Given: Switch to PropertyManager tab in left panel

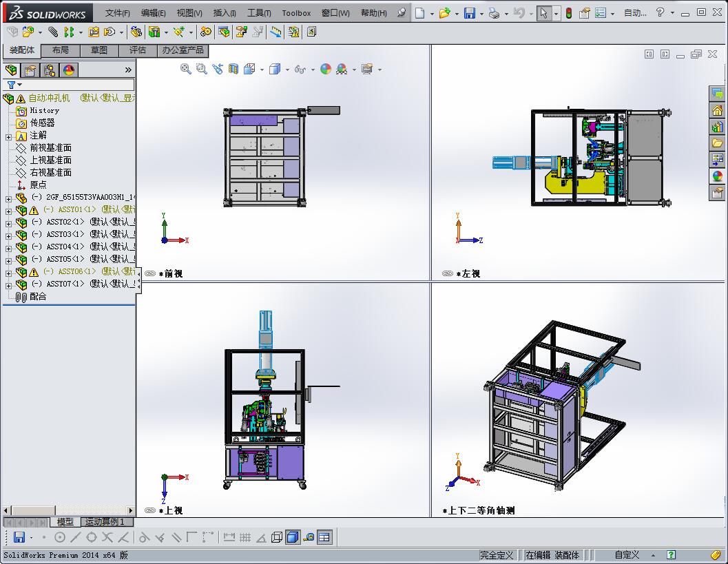Looking at the screenshot, I should pyautogui.click(x=30, y=70).
